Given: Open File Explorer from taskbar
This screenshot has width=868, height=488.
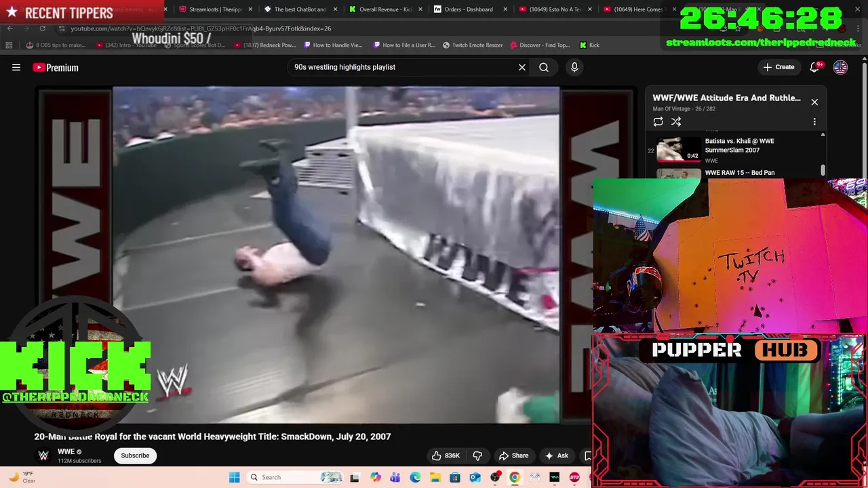Looking at the screenshot, I should [x=435, y=477].
